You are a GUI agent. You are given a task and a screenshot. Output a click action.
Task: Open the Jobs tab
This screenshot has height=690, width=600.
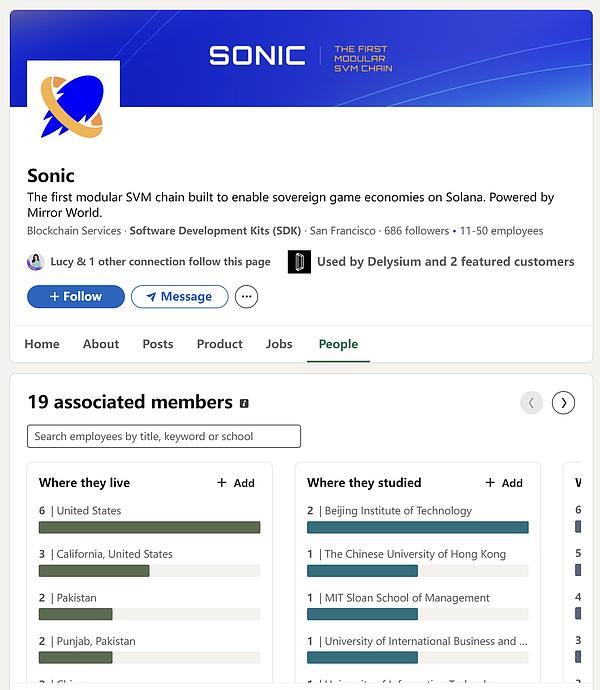click(279, 344)
